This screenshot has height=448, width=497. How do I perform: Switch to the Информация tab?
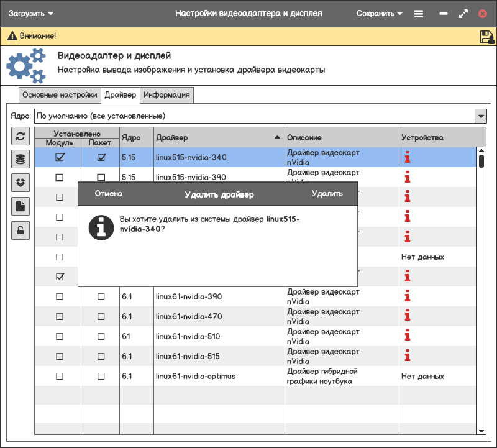click(166, 95)
